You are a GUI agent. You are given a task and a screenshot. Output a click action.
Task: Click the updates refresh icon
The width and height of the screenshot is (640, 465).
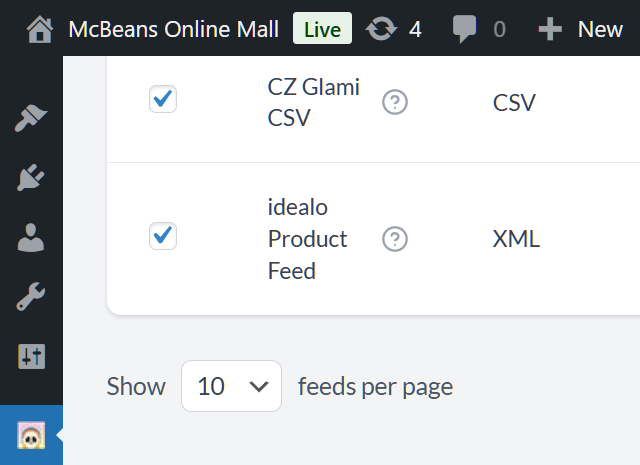(x=381, y=29)
